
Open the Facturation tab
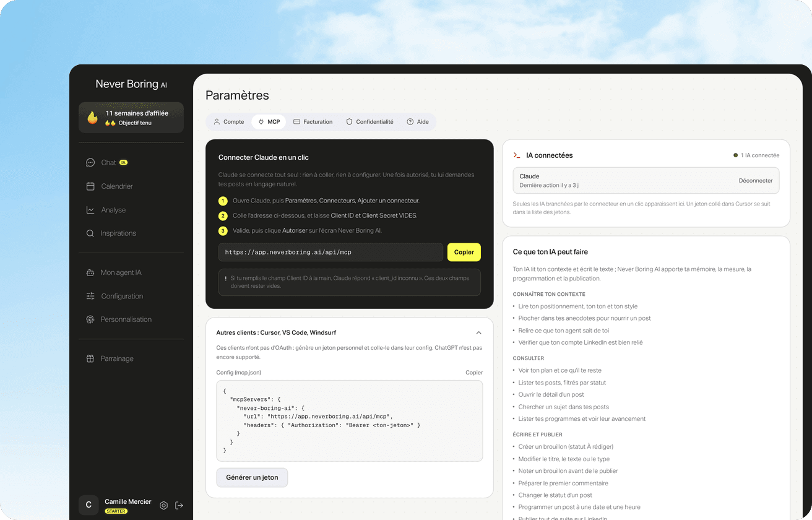[x=313, y=122]
